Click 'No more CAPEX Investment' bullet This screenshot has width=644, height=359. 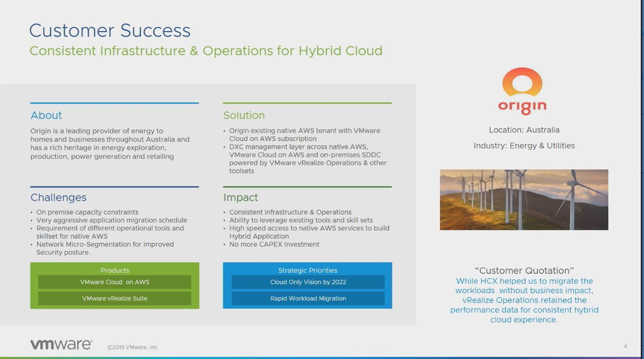[x=274, y=244]
